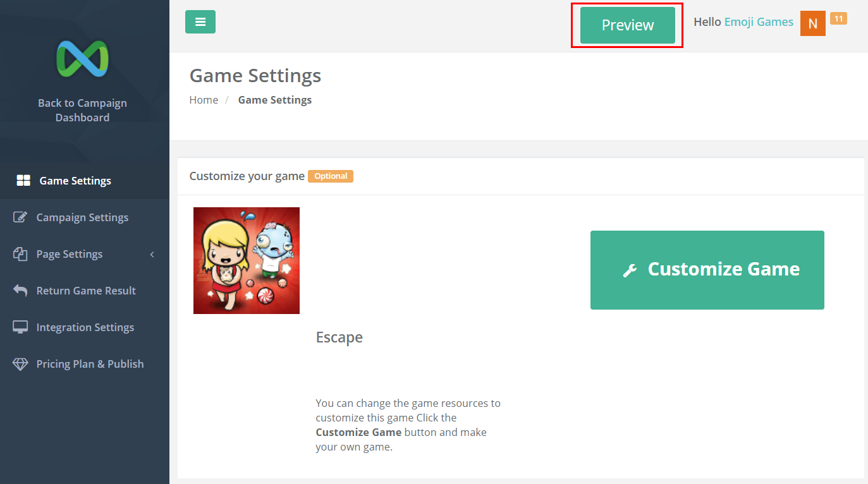The width and height of the screenshot is (868, 484).
Task: Expand the Page Settings chevron arrow
Action: (152, 254)
